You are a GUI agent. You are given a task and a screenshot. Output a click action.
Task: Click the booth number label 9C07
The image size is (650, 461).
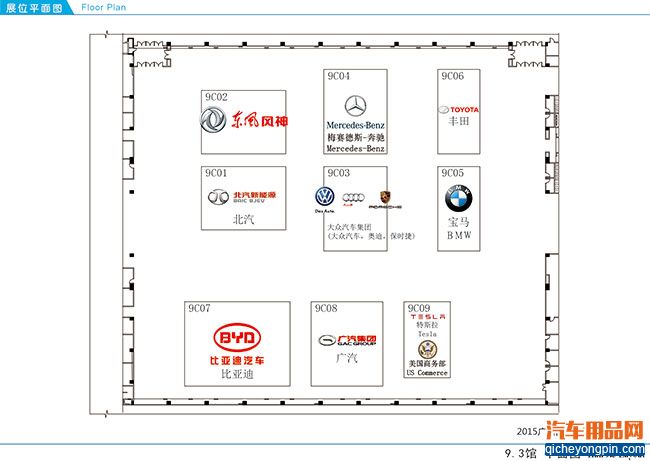[x=199, y=308]
